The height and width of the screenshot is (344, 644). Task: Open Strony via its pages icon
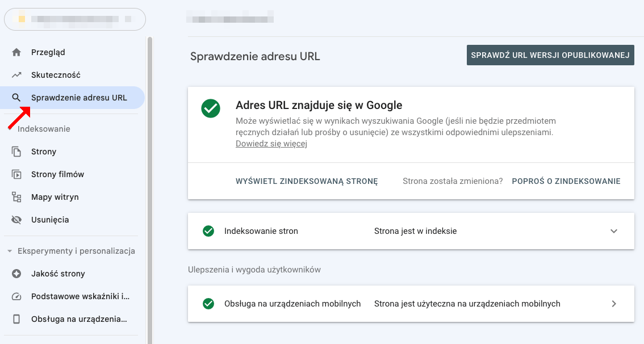click(16, 151)
